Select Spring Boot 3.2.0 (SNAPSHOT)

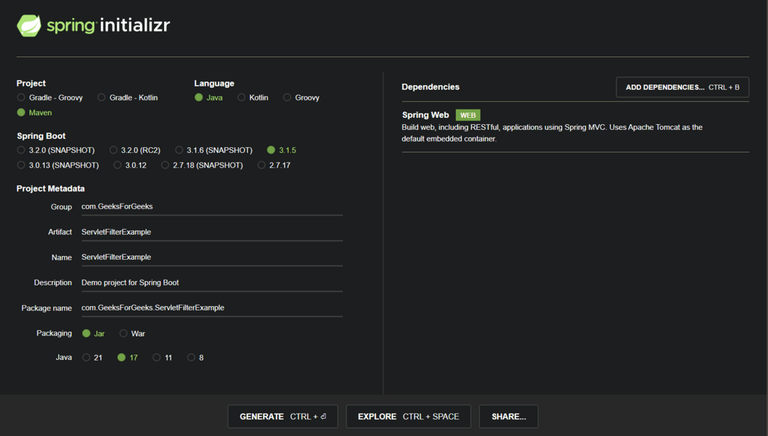[56, 150]
